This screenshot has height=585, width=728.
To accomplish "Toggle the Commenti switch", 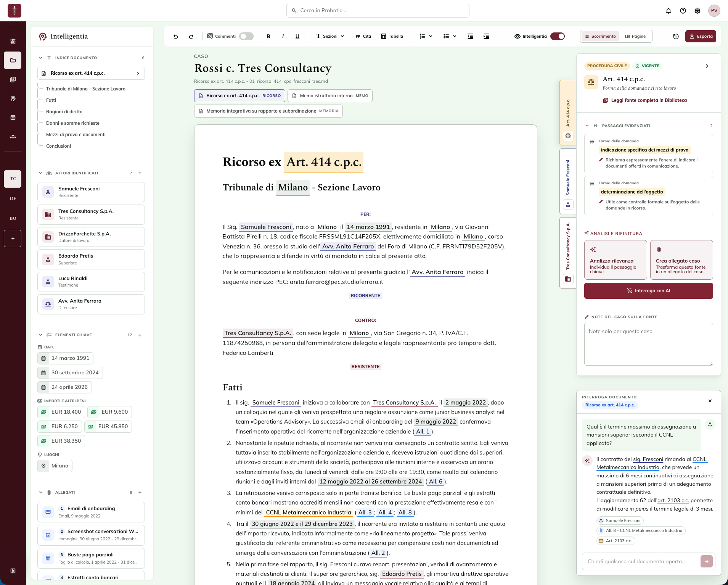I will click(246, 36).
